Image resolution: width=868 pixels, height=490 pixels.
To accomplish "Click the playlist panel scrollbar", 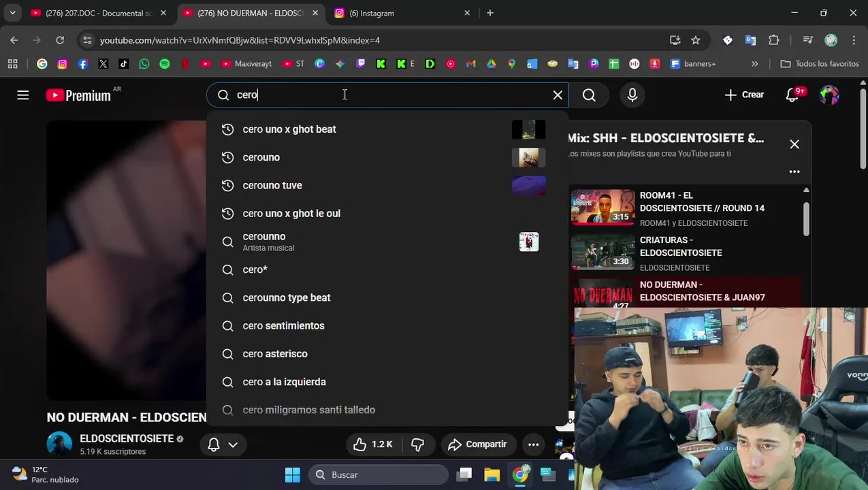I will pos(806,219).
